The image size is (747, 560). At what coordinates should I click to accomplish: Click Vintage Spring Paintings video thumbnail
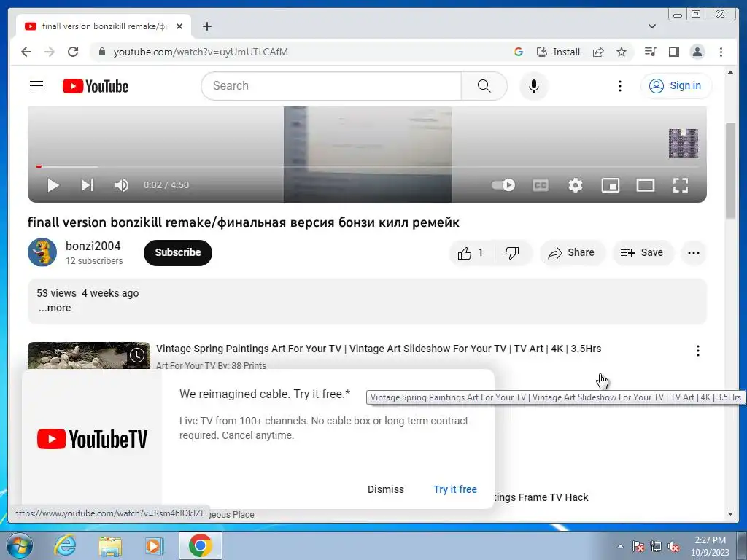(x=89, y=355)
